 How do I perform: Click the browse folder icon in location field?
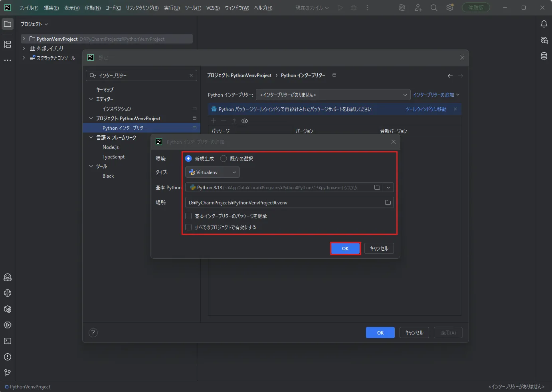[x=388, y=202]
